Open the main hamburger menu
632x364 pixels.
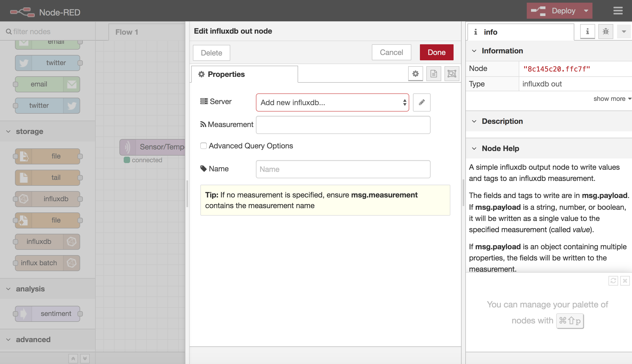pyautogui.click(x=618, y=11)
